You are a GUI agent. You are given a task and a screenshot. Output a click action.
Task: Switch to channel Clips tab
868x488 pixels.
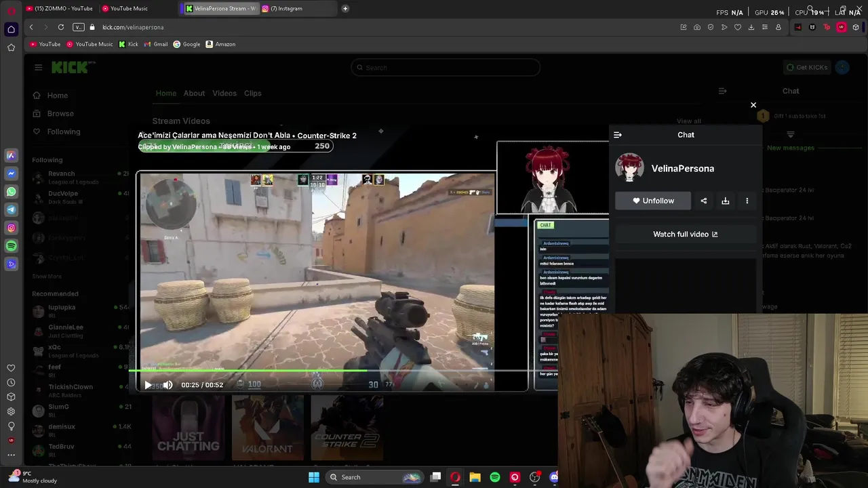click(252, 93)
